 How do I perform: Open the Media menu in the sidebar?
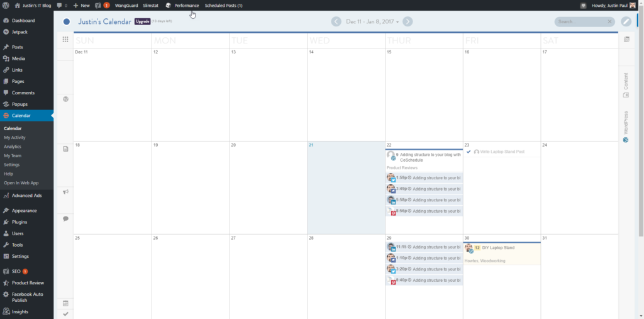[x=26, y=59]
